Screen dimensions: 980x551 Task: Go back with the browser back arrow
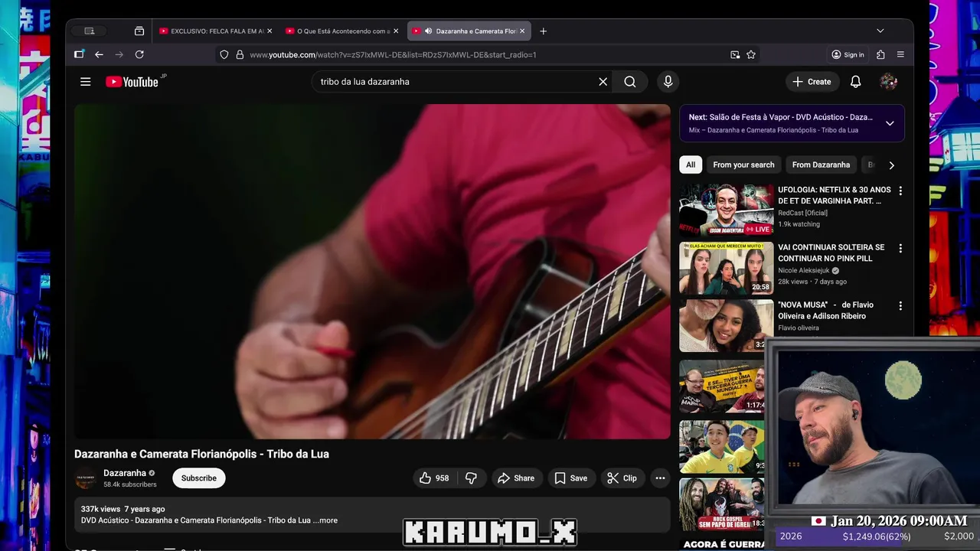[99, 54]
